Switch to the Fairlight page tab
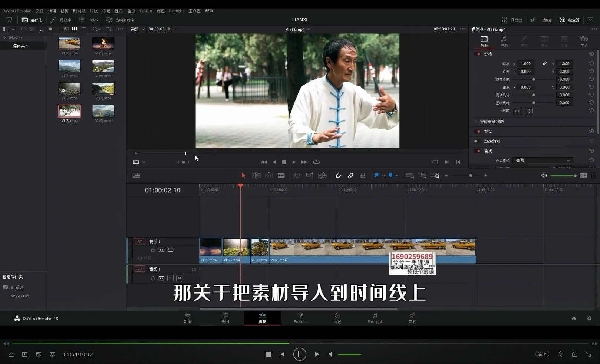 tap(375, 318)
